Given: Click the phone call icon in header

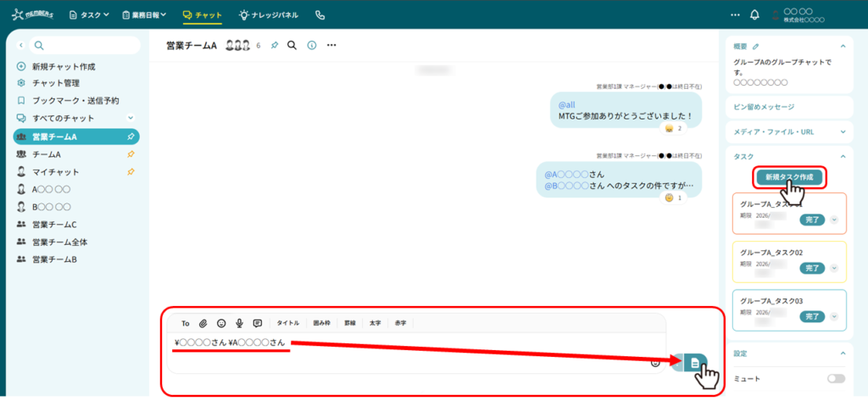Looking at the screenshot, I should pyautogui.click(x=320, y=15).
